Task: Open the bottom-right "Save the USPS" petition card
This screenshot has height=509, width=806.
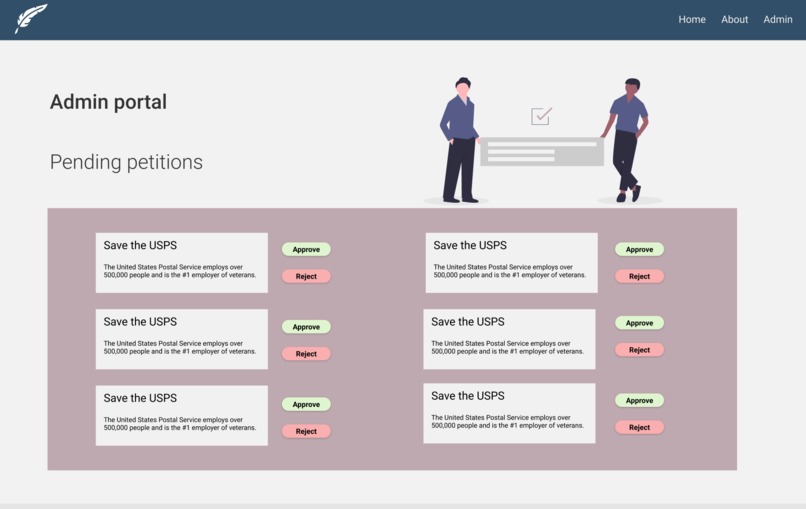Action: tap(509, 413)
